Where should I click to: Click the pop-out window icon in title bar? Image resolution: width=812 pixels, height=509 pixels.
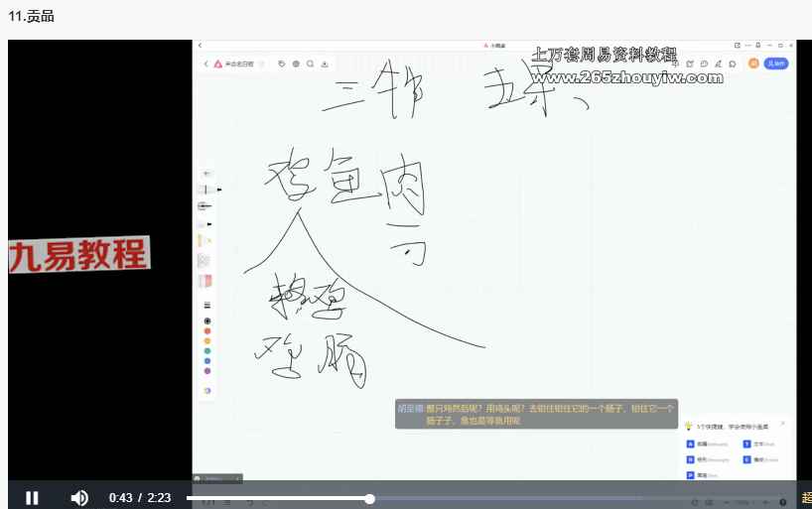pos(738,46)
